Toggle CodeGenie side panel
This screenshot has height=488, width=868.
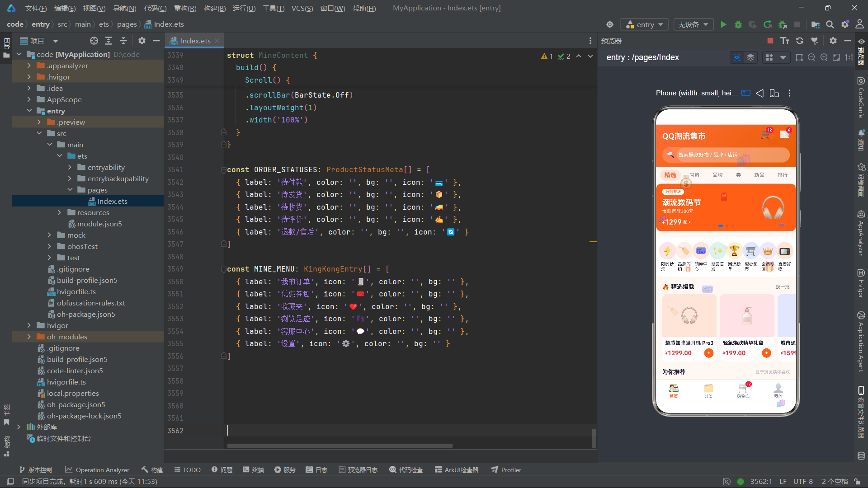pos(861,98)
